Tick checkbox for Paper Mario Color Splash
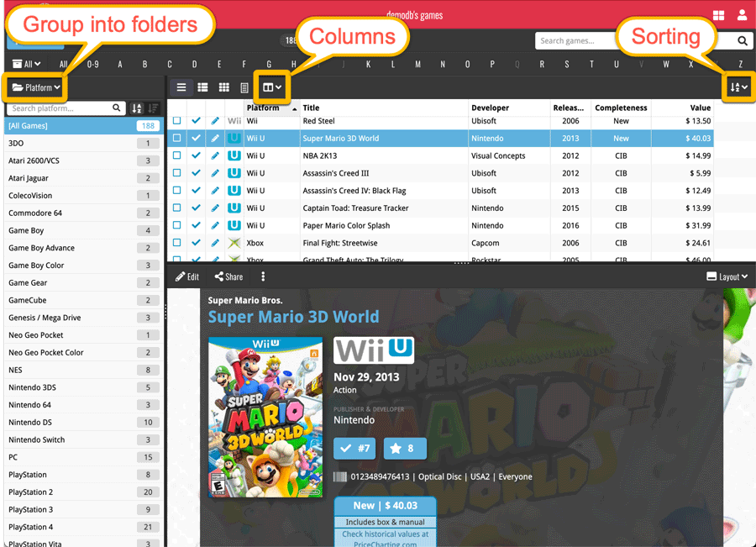The width and height of the screenshot is (756, 547). [x=177, y=225]
